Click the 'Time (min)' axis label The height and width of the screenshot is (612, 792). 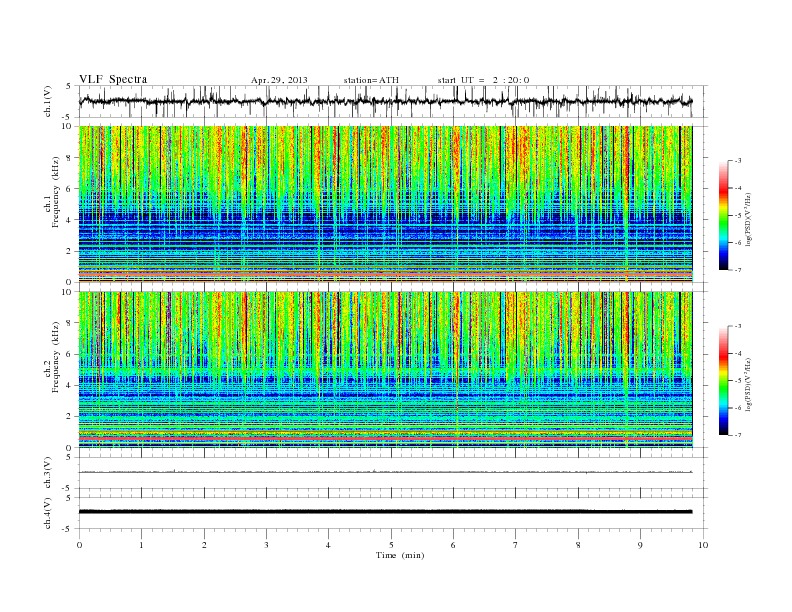[400, 555]
